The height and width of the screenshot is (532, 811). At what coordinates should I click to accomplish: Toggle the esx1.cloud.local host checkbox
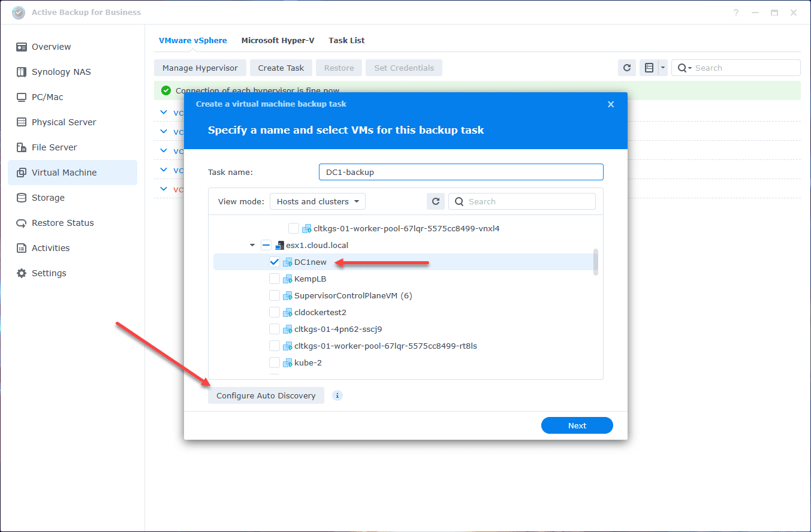pyautogui.click(x=266, y=245)
